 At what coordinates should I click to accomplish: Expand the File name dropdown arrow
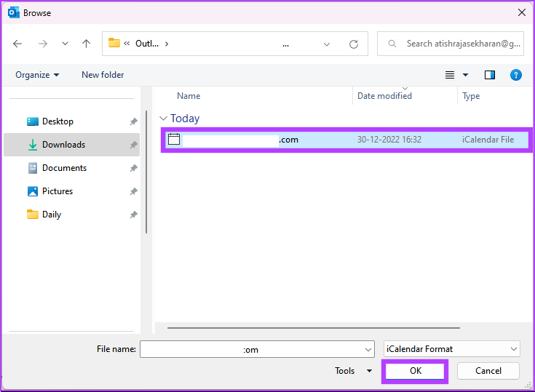click(x=368, y=349)
